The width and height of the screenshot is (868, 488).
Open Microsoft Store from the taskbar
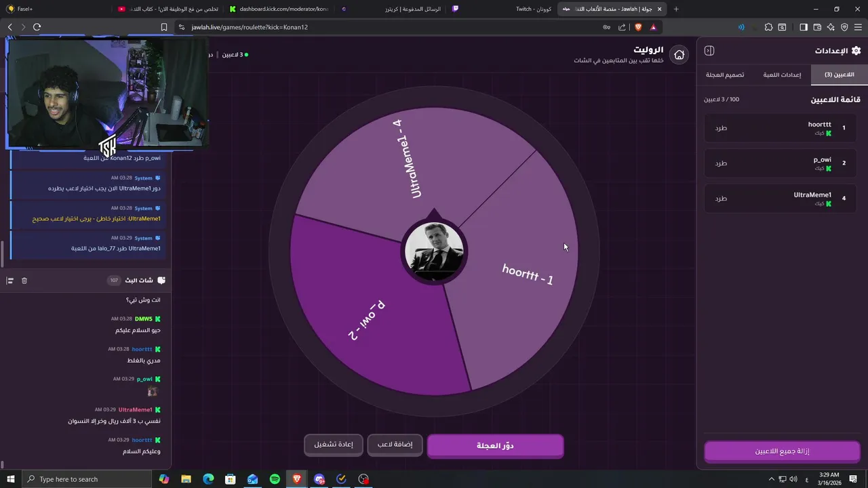coord(231,479)
